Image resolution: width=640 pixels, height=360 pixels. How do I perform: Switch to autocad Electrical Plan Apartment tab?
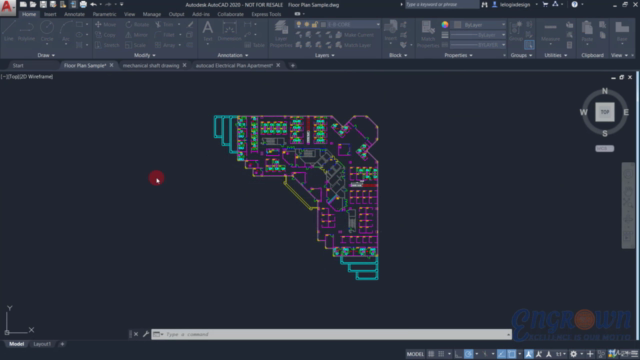click(x=234, y=65)
